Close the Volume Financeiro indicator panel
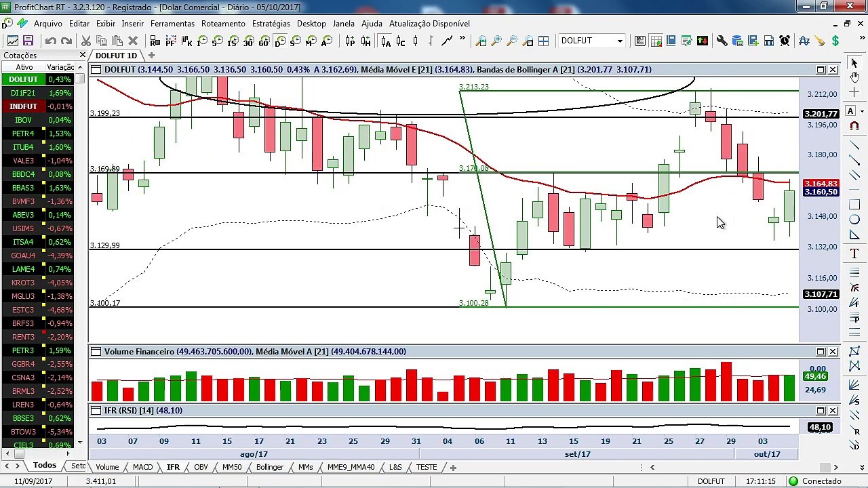Screen dimensions: 868x488 [x=833, y=352]
